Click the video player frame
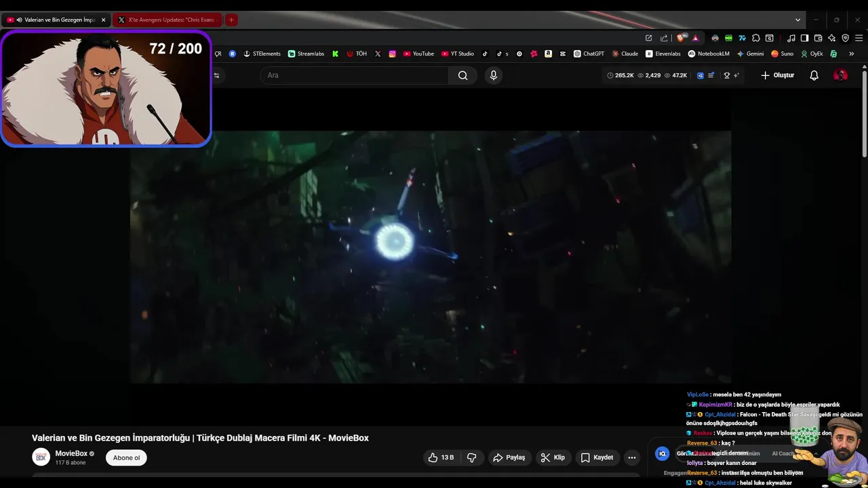This screenshot has height=488, width=868. [431, 257]
